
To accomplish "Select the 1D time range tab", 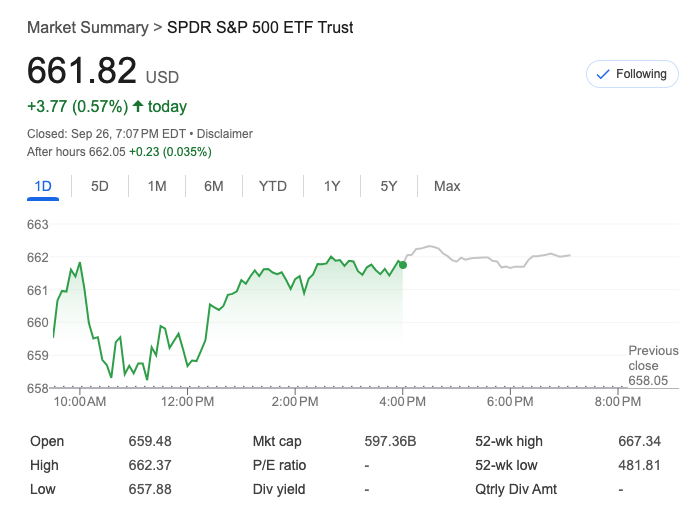I will (x=43, y=186).
